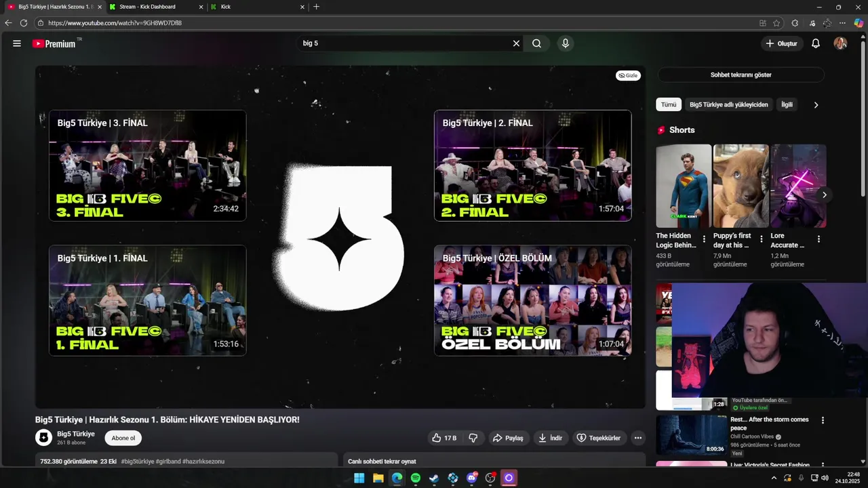Open options for The Hidden Logic short
This screenshot has width=868, height=488.
pos(704,239)
